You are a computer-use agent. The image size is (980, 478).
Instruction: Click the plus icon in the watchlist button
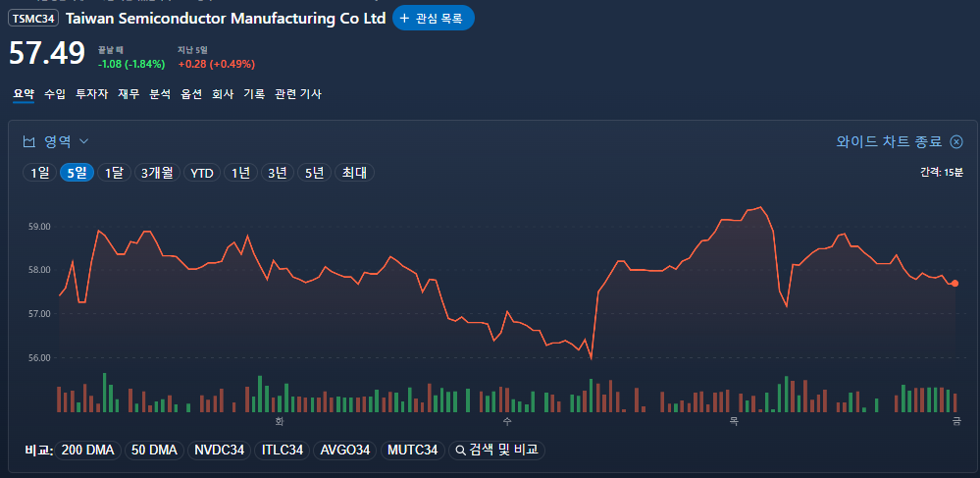[x=404, y=18]
